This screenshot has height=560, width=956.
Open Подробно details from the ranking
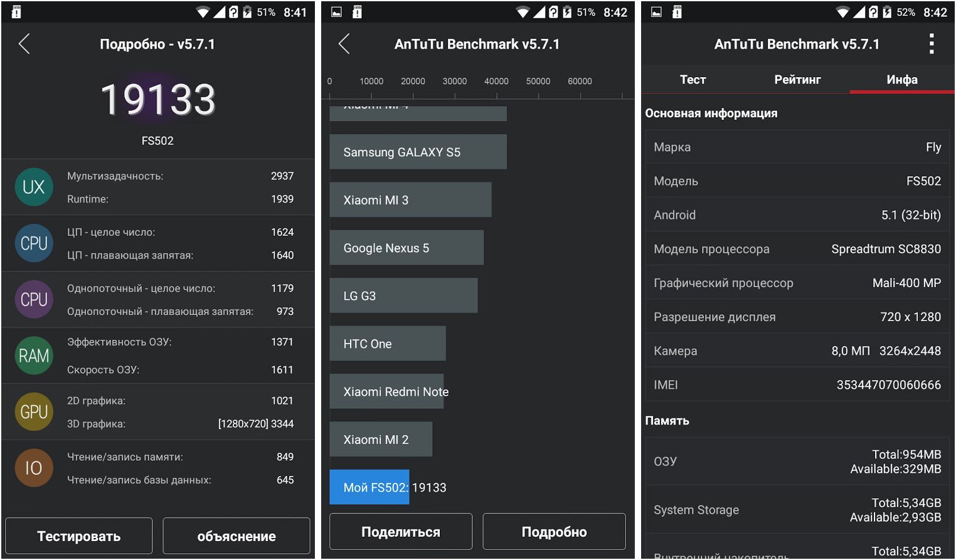click(x=554, y=532)
